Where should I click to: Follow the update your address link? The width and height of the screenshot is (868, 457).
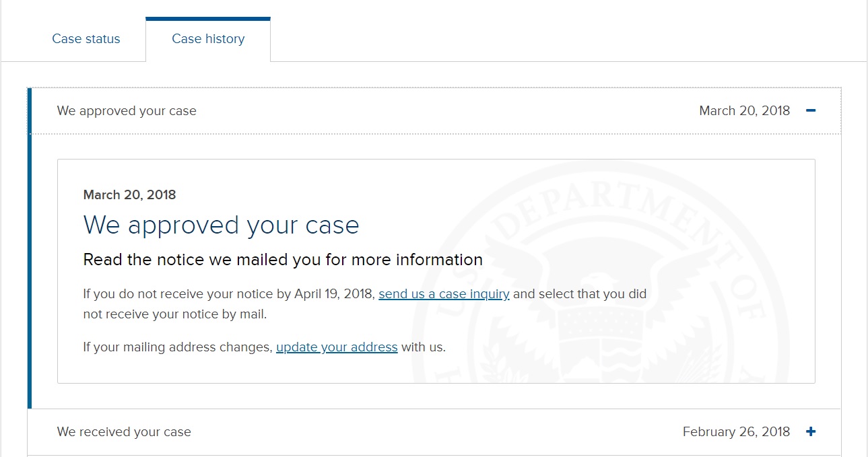click(337, 347)
